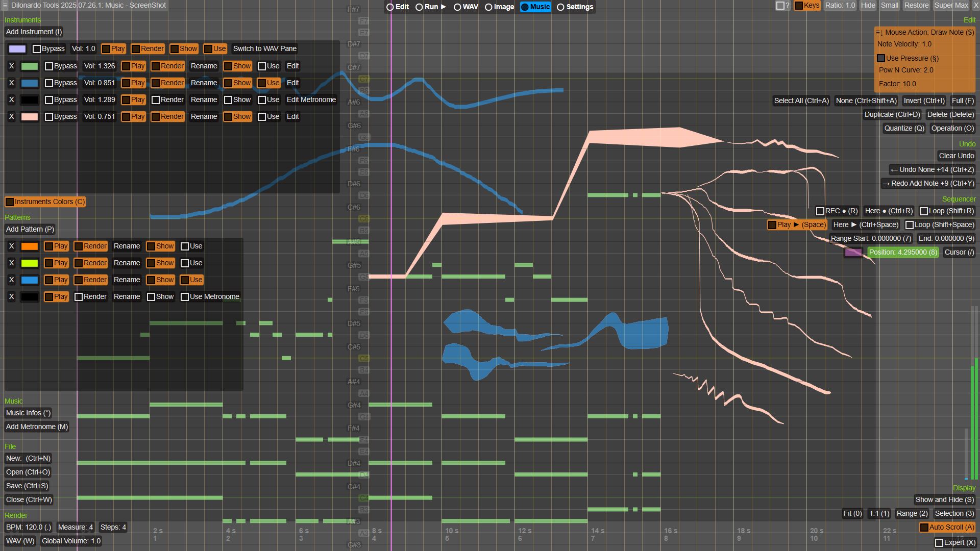Enable Use Pressure checkbox

point(881,58)
